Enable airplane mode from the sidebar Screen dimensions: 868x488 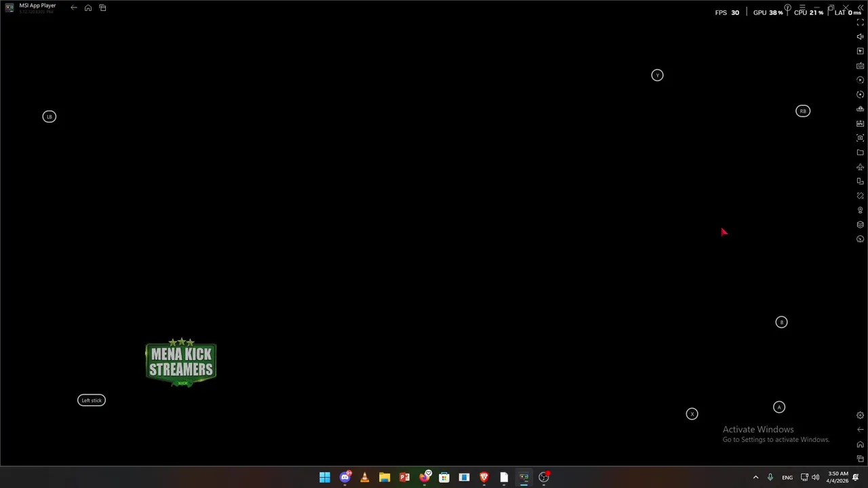[861, 167]
